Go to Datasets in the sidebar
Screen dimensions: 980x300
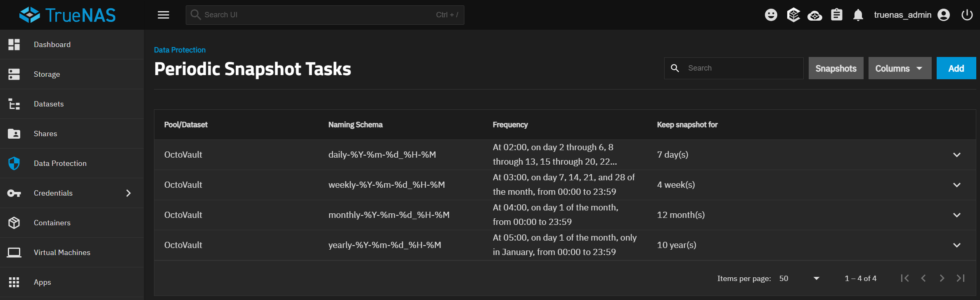pyautogui.click(x=49, y=104)
